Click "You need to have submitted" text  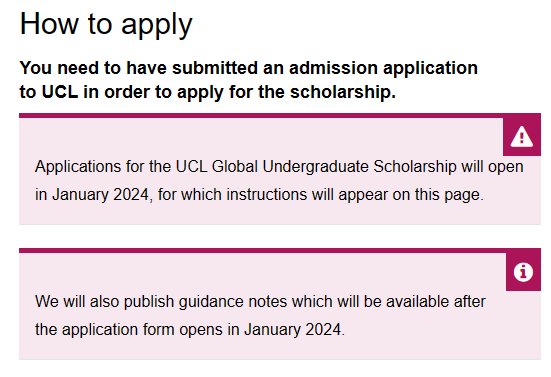pos(139,68)
